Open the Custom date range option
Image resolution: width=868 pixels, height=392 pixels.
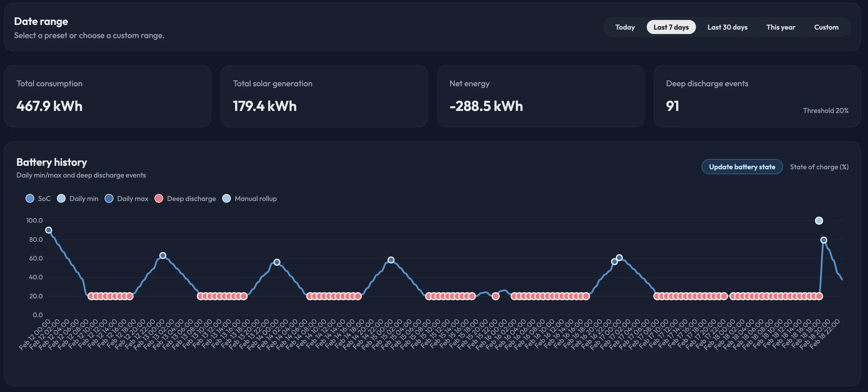tap(826, 27)
